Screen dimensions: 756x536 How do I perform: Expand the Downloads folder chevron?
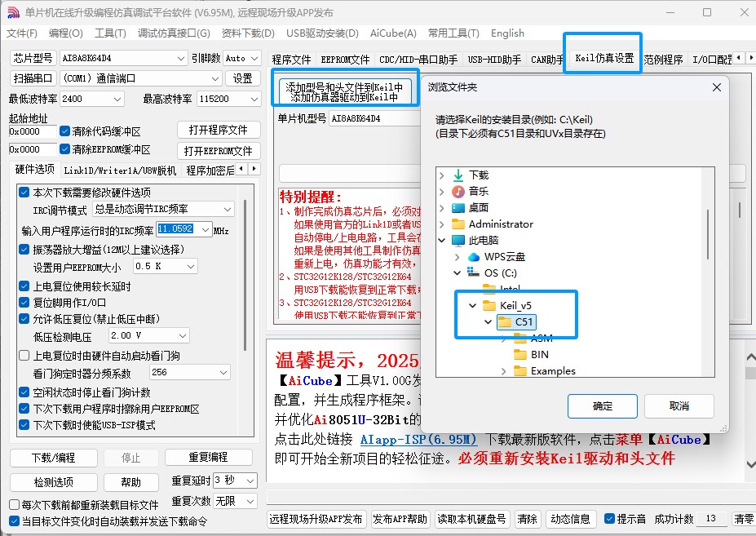point(442,175)
